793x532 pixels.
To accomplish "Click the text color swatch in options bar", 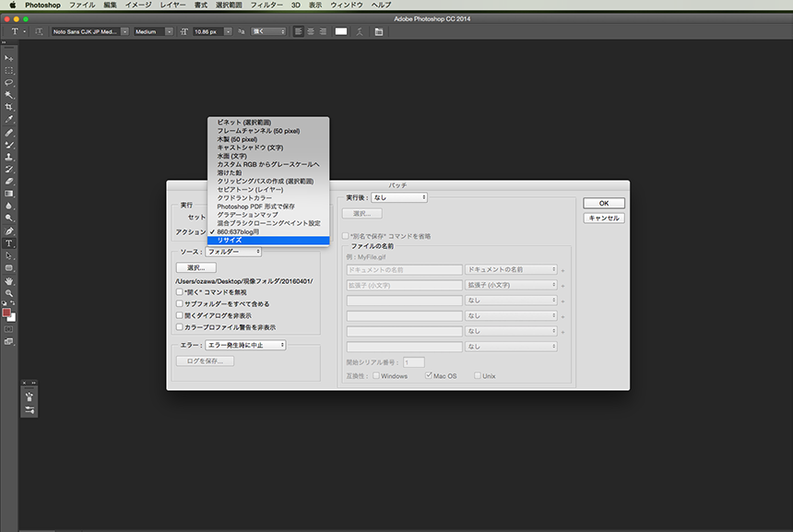I will coord(341,31).
